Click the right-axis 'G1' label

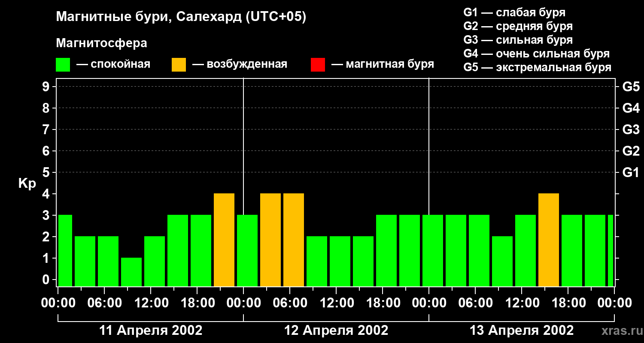pyautogui.click(x=631, y=173)
